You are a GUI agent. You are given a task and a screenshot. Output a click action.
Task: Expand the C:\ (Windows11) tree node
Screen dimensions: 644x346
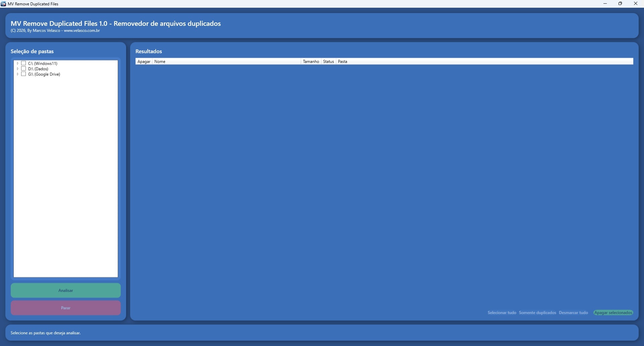(x=18, y=63)
